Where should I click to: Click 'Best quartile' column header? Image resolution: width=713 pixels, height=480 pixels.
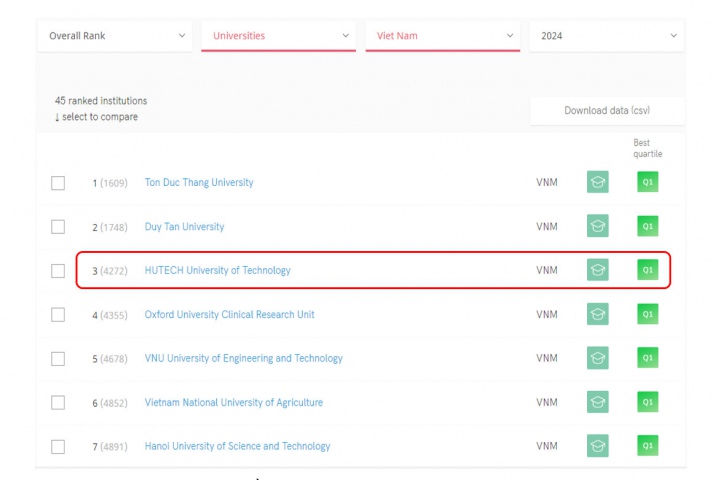click(648, 148)
